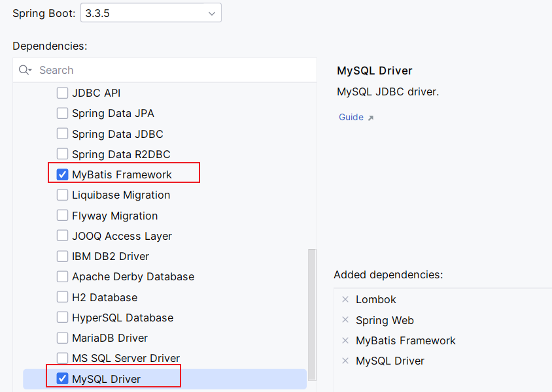
Task: Select the MS SQL Server Driver item
Action: tap(126, 358)
